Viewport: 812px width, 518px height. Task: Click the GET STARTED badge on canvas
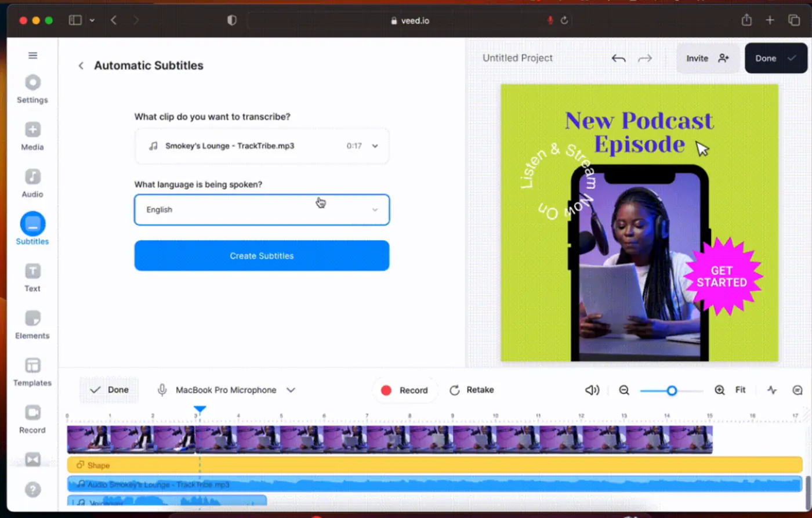pos(722,276)
